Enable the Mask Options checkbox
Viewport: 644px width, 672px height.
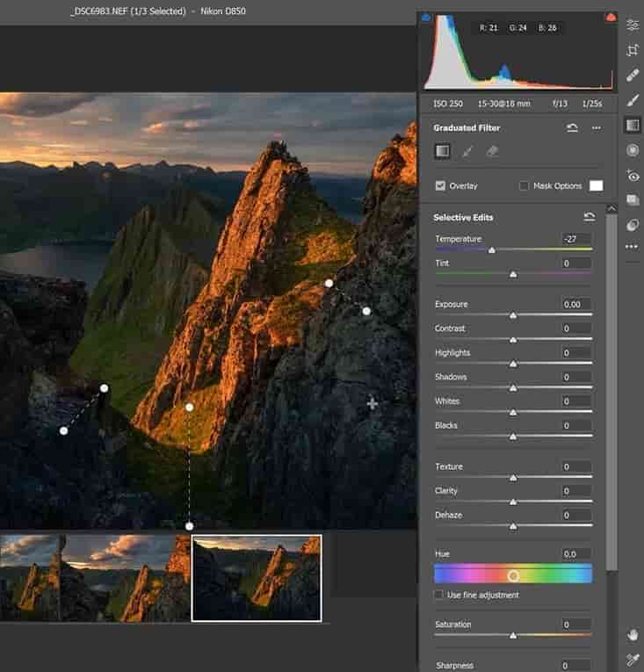[x=525, y=186]
